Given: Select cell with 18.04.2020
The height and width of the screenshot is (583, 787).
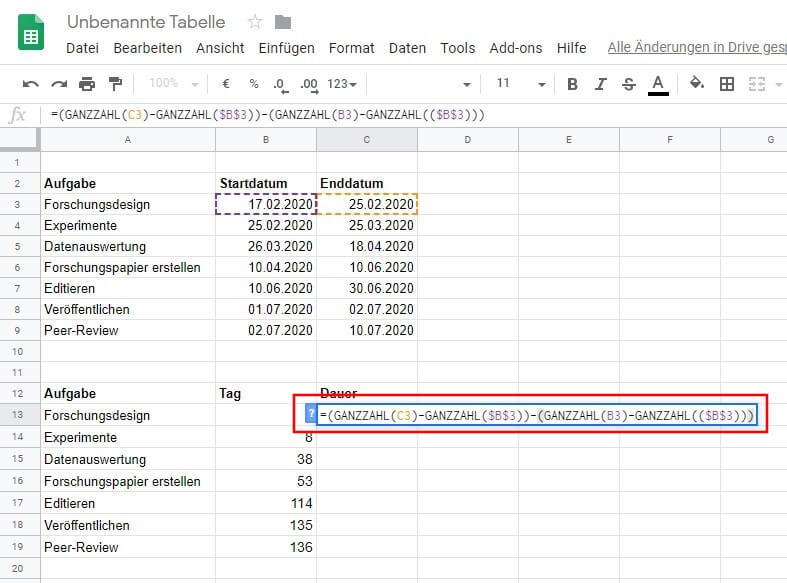Looking at the screenshot, I should tap(367, 246).
